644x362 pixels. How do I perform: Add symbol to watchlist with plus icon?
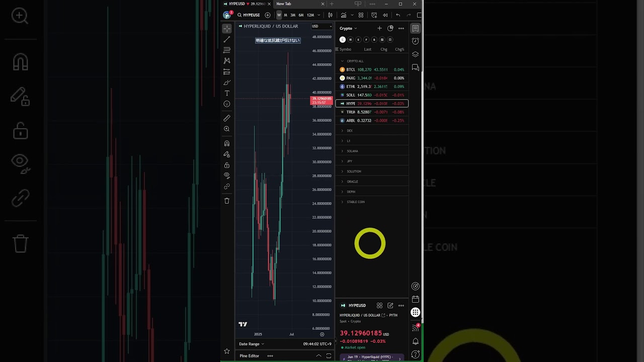[379, 28]
